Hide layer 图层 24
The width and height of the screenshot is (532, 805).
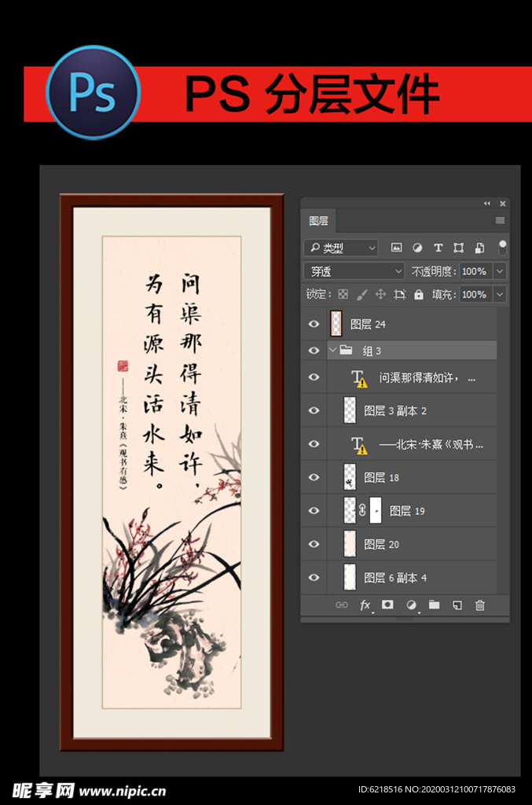click(x=314, y=324)
